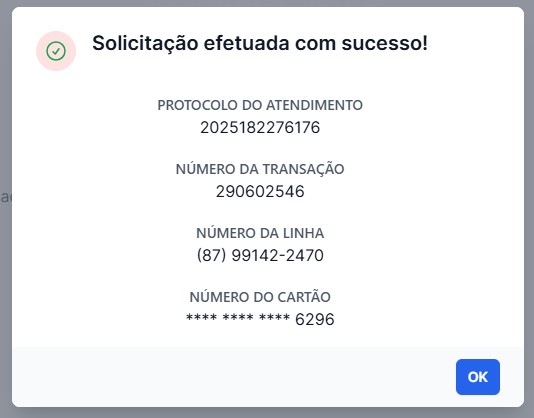Click the word Solicitação in the title

(x=145, y=44)
